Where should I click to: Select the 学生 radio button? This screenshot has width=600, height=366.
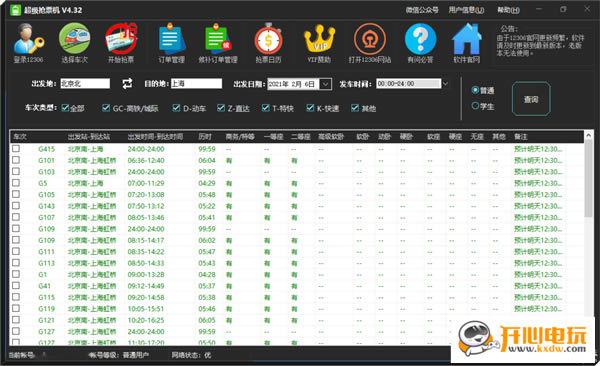pos(476,106)
